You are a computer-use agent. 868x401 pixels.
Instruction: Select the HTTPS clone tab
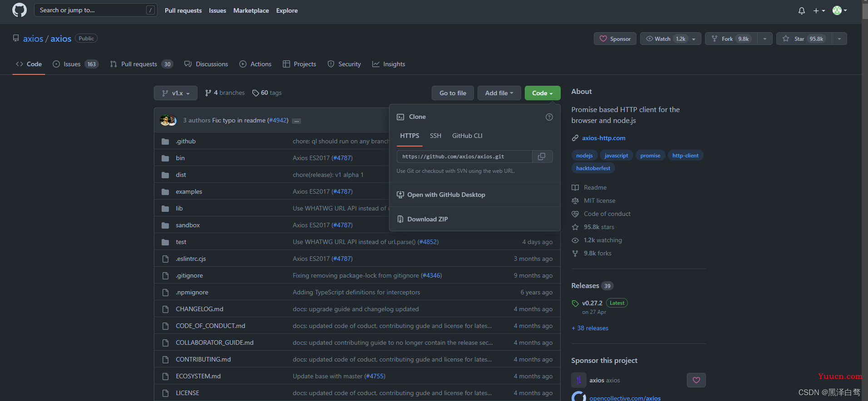pyautogui.click(x=409, y=136)
